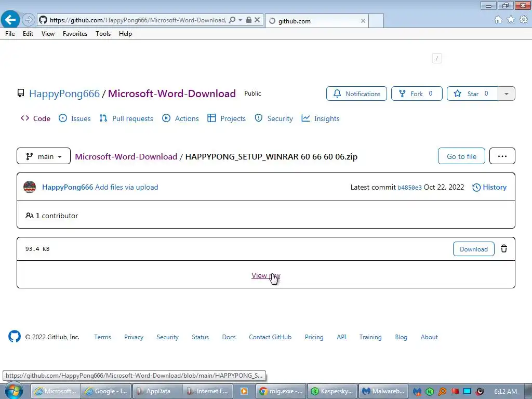532x399 pixels.
Task: Stop loading with the X in address bar
Action: click(257, 20)
